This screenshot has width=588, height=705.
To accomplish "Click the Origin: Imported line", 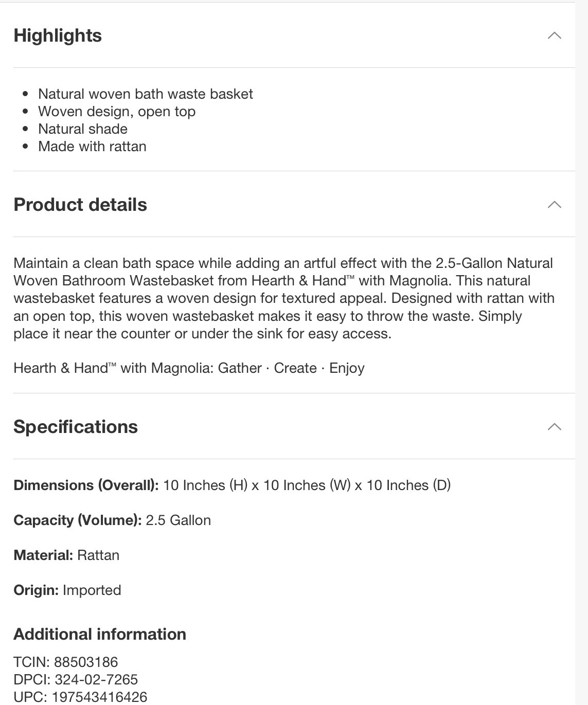I will (67, 590).
